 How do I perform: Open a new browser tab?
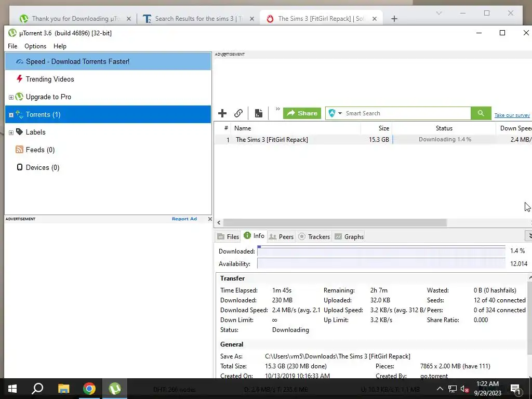[394, 19]
